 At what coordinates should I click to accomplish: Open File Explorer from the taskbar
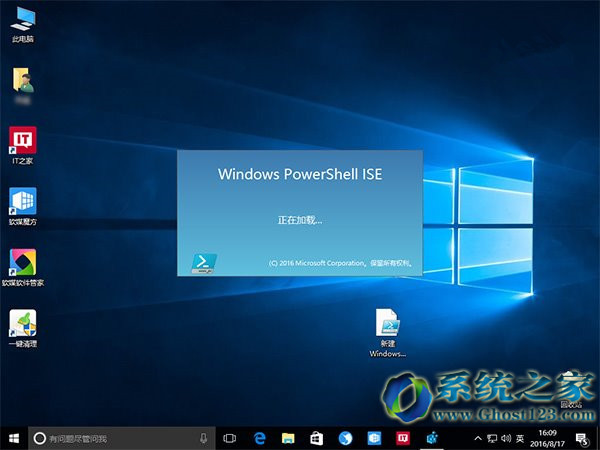pyautogui.click(x=288, y=438)
